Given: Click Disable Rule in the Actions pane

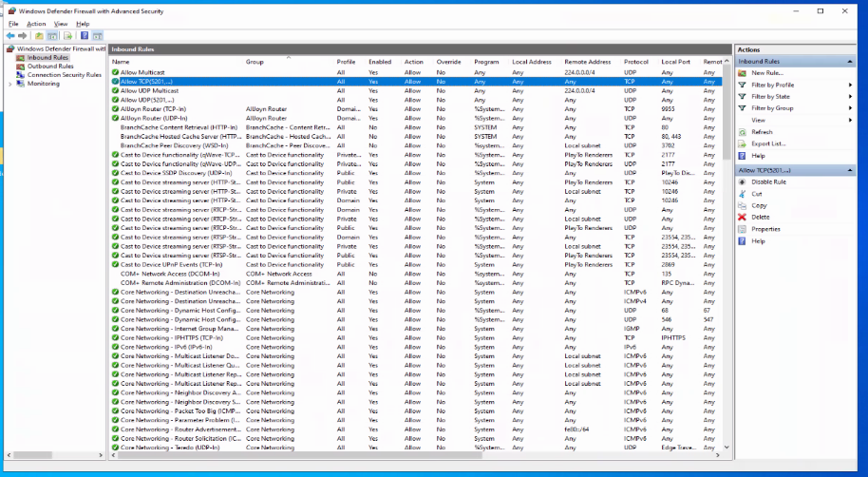Looking at the screenshot, I should [768, 182].
